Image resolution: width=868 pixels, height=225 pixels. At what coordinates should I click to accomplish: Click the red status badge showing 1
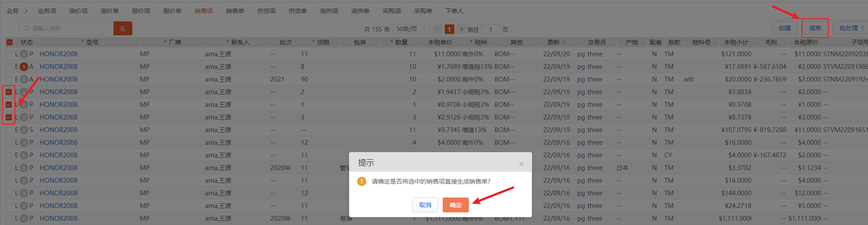(x=24, y=67)
